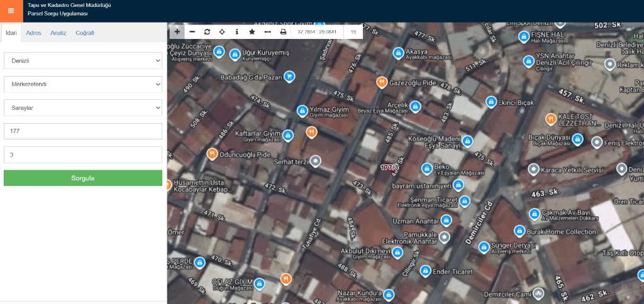Click the print map icon
This screenshot has width=644, height=304.
click(x=283, y=31)
